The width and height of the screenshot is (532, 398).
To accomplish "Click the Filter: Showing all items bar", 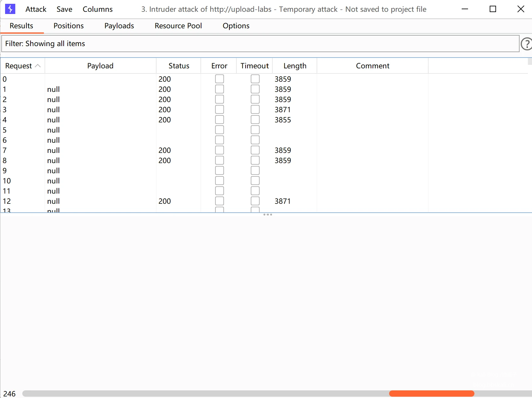I will coord(260,44).
